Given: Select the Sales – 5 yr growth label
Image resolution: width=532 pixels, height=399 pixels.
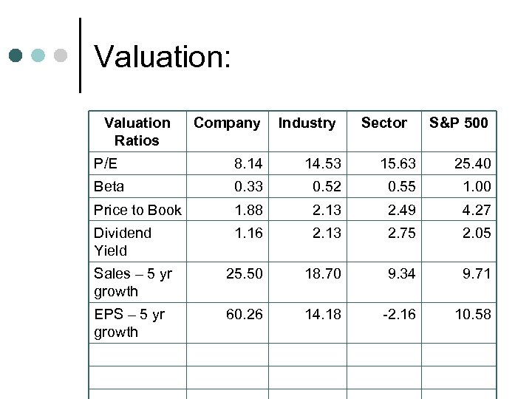Looking at the screenshot, I should [133, 282].
